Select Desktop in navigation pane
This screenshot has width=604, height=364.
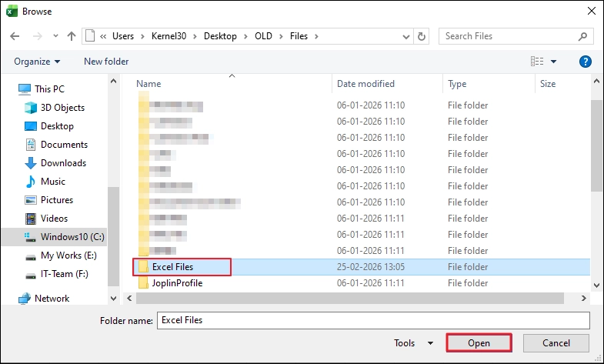[x=57, y=126]
